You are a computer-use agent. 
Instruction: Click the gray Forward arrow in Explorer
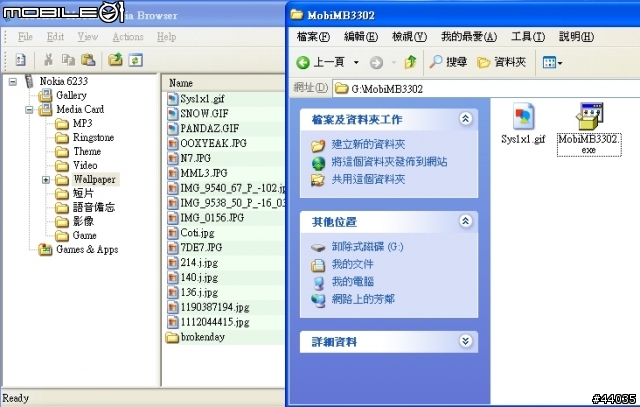pos(376,62)
